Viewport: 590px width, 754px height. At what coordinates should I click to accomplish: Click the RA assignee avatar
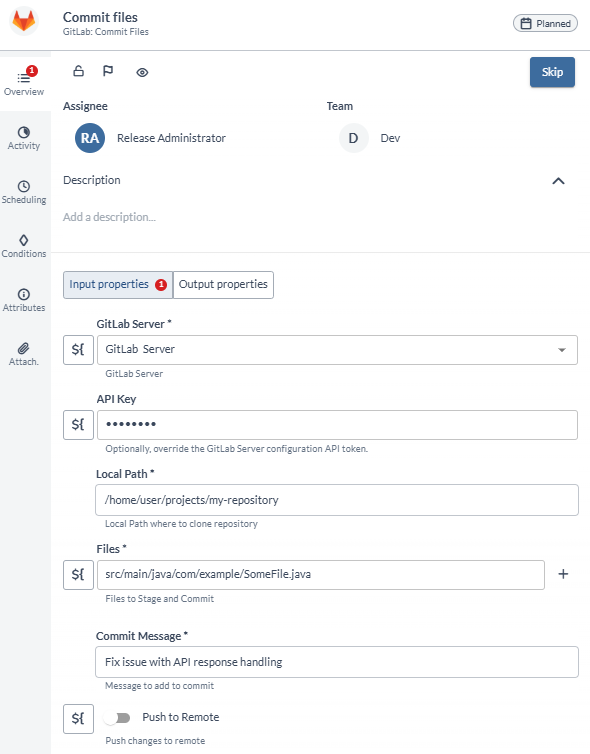tap(90, 138)
